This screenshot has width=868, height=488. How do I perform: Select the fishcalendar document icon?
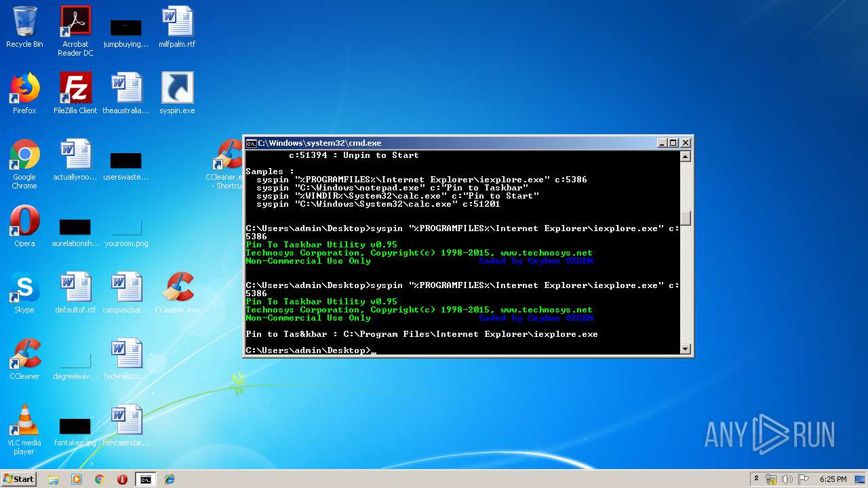[x=125, y=426]
